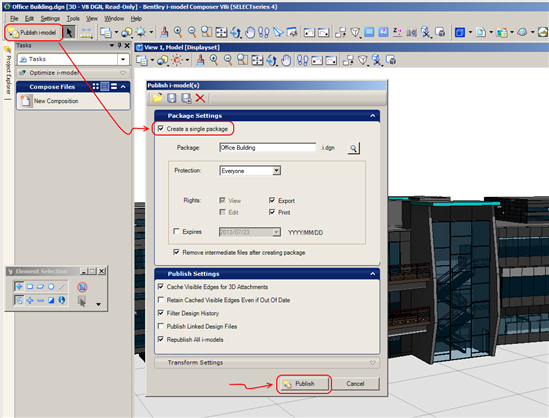
Task: Enable Publish Linked Design Files checkbox
Action: tap(161, 326)
